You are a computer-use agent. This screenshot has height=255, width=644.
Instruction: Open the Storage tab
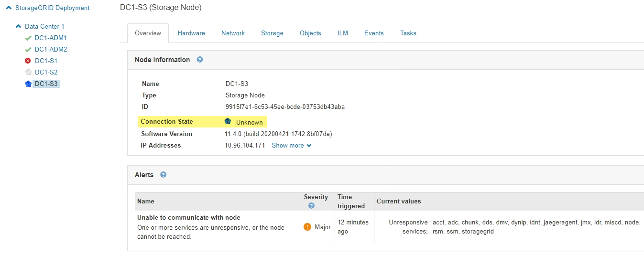click(x=272, y=33)
